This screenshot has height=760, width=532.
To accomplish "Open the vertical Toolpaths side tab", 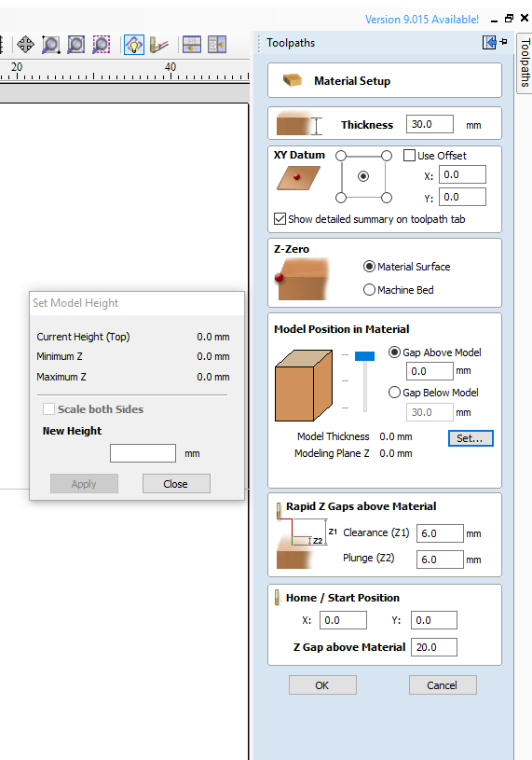I will [x=525, y=63].
